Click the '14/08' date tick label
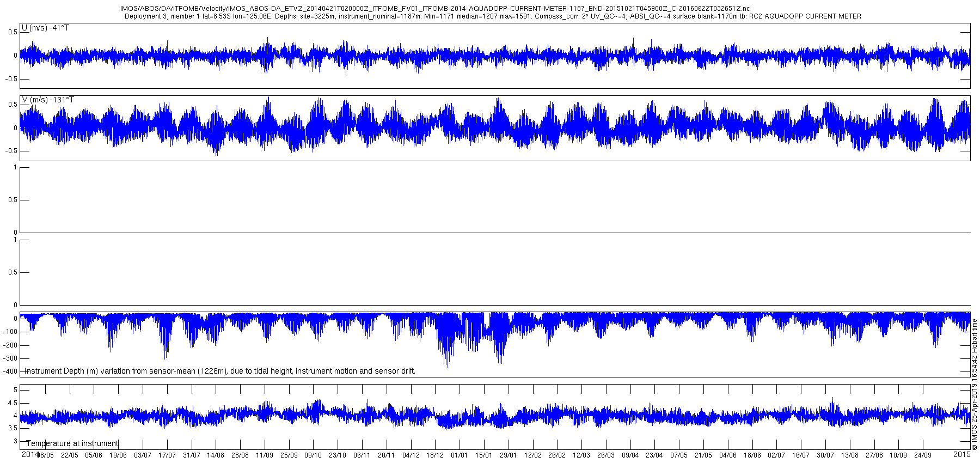 216,455
